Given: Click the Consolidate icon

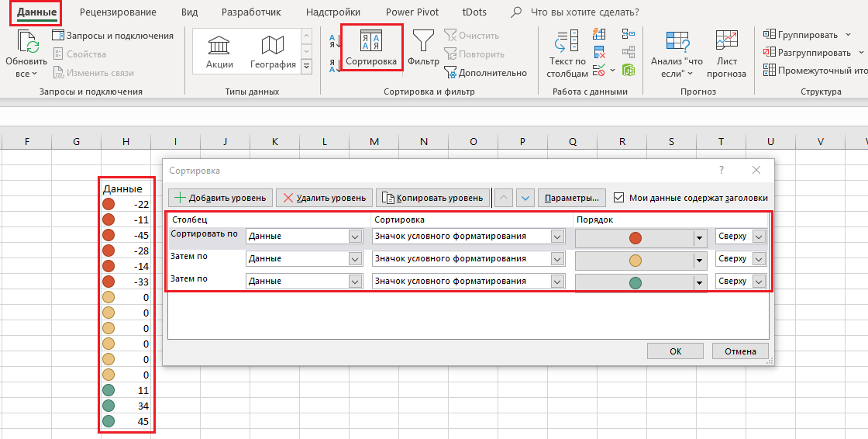Looking at the screenshot, I should 629,34.
